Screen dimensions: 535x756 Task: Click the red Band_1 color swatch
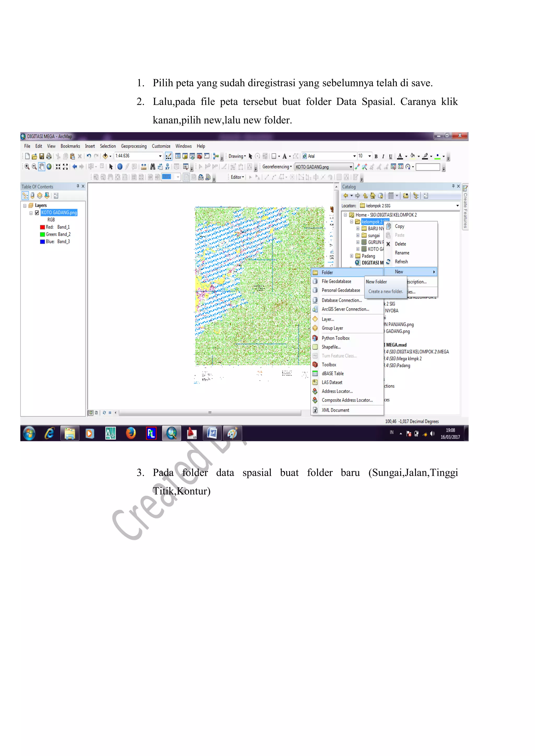coord(42,227)
